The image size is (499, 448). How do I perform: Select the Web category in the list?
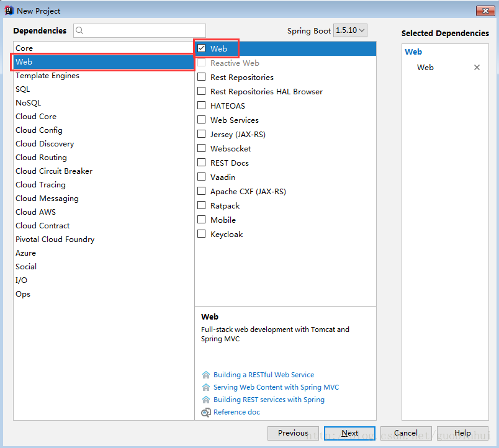(104, 61)
